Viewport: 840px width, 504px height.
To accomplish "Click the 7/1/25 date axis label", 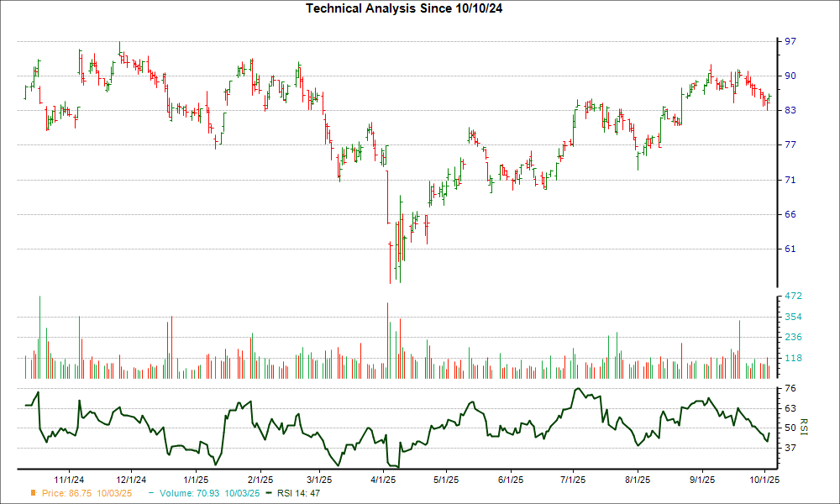I will point(573,482).
